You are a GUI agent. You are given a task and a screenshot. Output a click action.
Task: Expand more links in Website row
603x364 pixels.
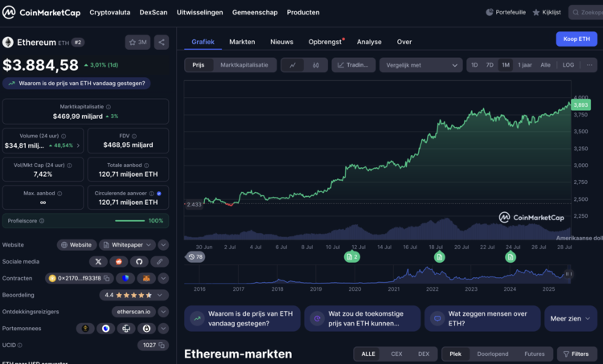[163, 245]
